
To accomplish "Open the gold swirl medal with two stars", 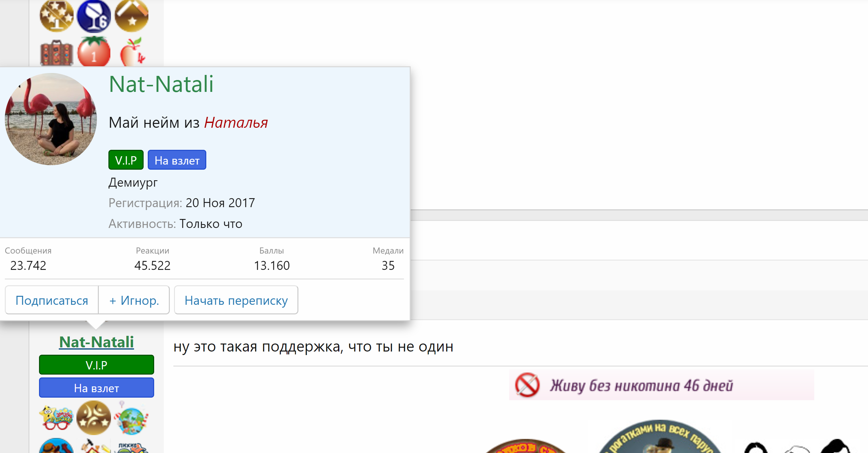I will (x=95, y=417).
